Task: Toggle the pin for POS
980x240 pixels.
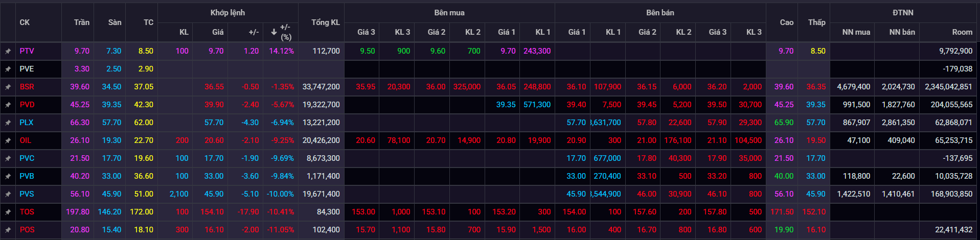Action: (8, 230)
